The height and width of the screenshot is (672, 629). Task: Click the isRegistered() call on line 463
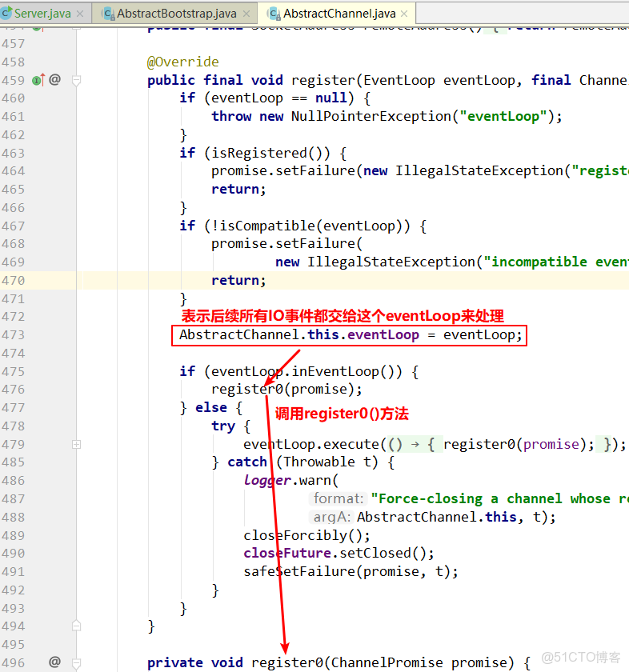click(271, 153)
